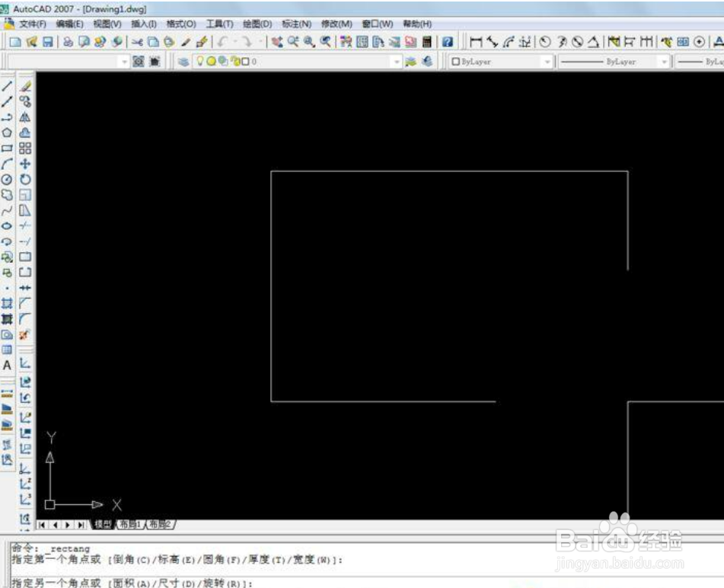Select the Move tool
The width and height of the screenshot is (724, 588).
click(25, 164)
